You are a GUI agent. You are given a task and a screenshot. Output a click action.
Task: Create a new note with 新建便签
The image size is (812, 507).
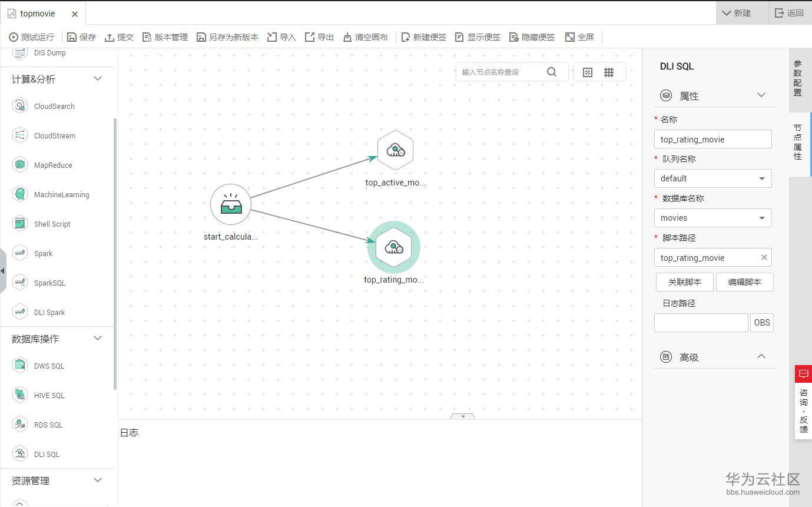[x=423, y=37]
